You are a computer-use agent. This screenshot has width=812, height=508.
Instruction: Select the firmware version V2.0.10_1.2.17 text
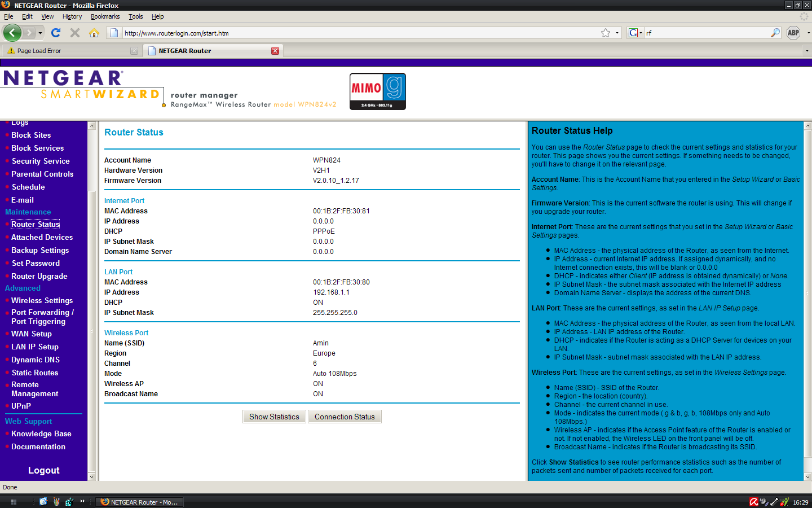[x=336, y=181]
